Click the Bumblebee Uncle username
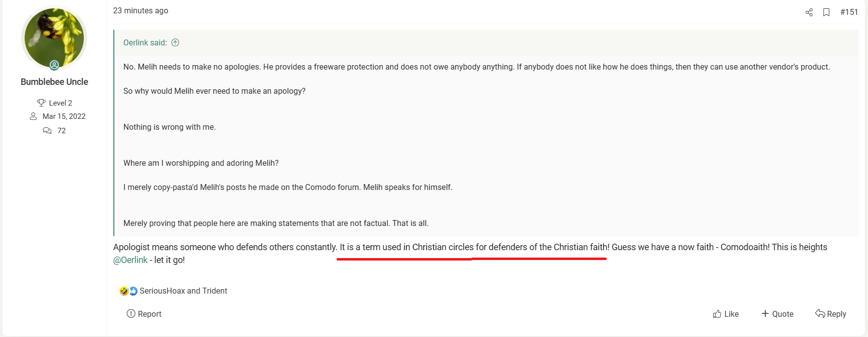 pyautogui.click(x=54, y=82)
